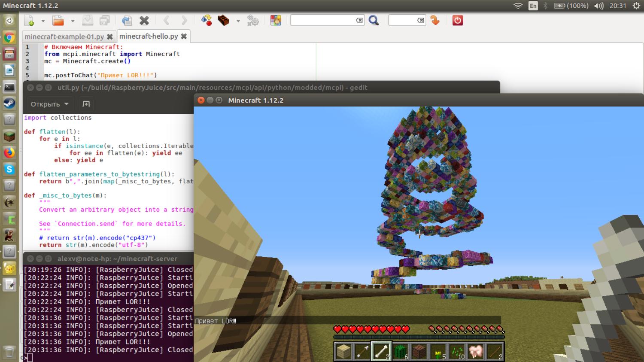Launch Google Chrome from the dock
Screen dimensions: 644x362
9,37
